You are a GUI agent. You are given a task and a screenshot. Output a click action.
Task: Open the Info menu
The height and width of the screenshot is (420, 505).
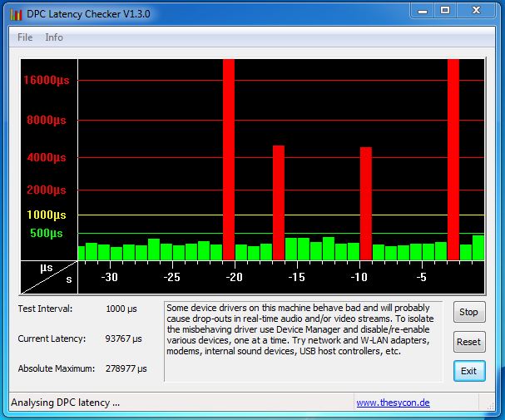(x=54, y=37)
